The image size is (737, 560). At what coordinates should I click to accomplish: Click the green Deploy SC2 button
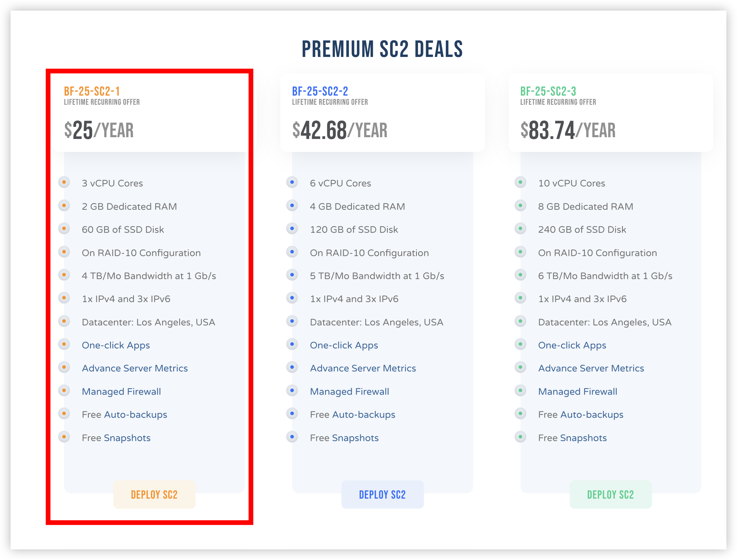(x=610, y=494)
